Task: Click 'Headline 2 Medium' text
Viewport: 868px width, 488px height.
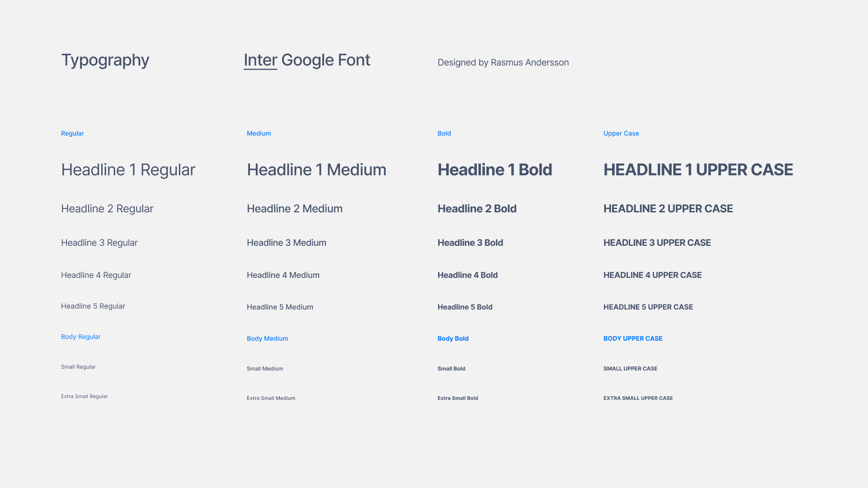Action: pyautogui.click(x=295, y=209)
